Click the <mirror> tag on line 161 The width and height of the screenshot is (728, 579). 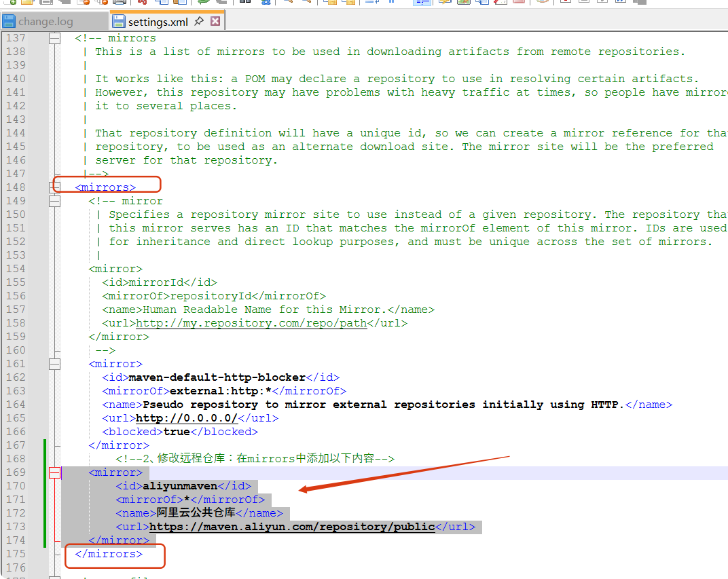coord(115,364)
